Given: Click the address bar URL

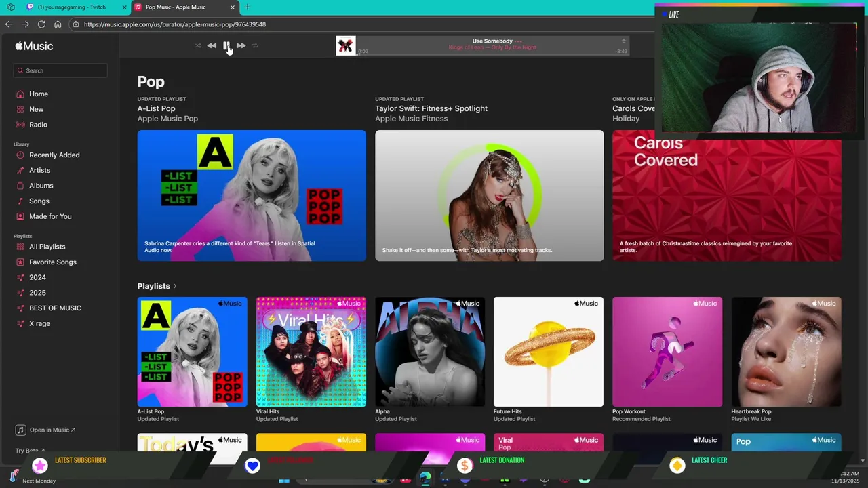Looking at the screenshot, I should tap(174, 24).
